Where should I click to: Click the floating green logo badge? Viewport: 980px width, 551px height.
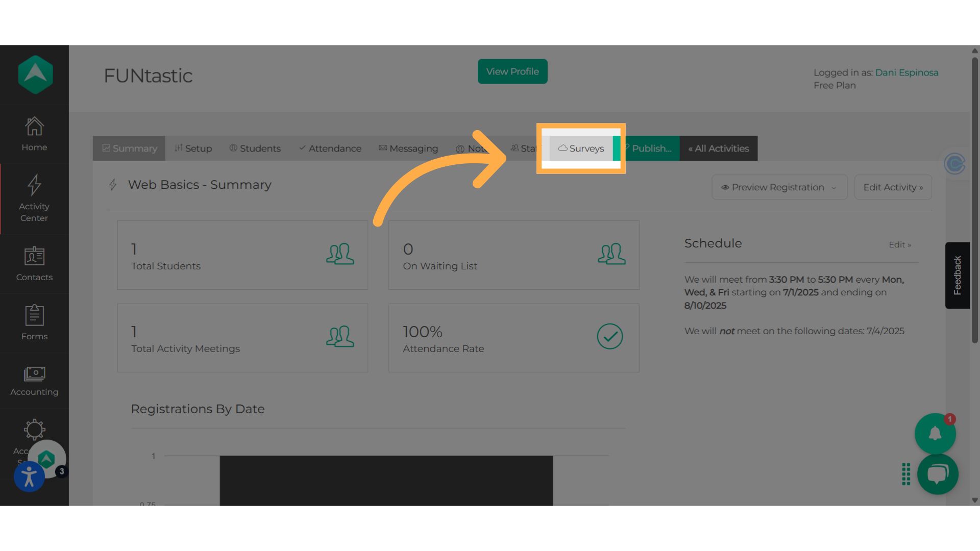(x=46, y=459)
